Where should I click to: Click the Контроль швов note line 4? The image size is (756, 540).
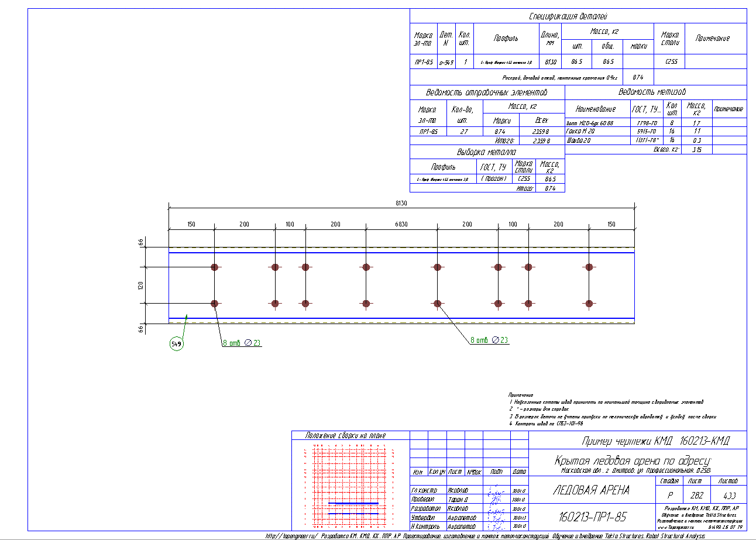pyautogui.click(x=547, y=423)
